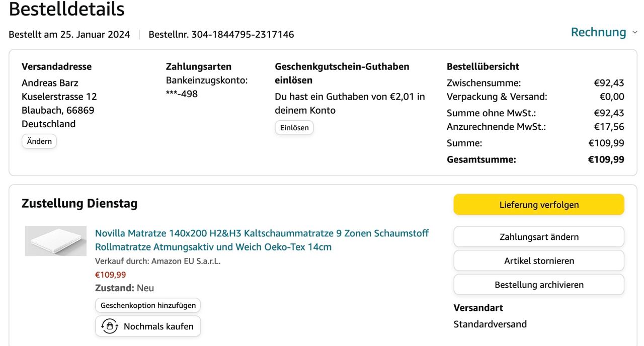Add a gift option with Geschenkoption hinzufügen
This screenshot has height=346, width=644.
pos(148,305)
